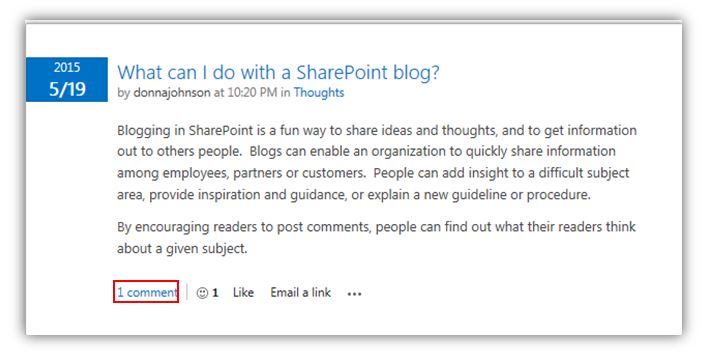Click the line beginning 'Blogging in SharePoint is a fun'
This screenshot has height=361, width=704.
(377, 131)
